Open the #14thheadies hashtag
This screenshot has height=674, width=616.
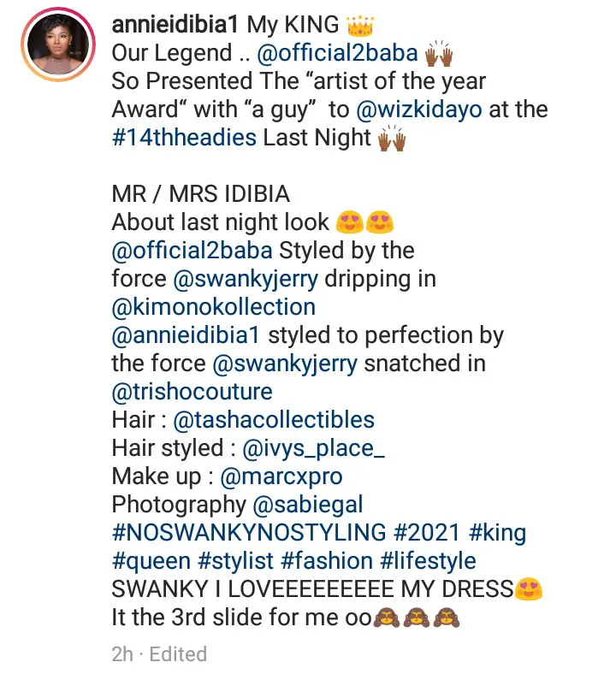pyautogui.click(x=184, y=138)
